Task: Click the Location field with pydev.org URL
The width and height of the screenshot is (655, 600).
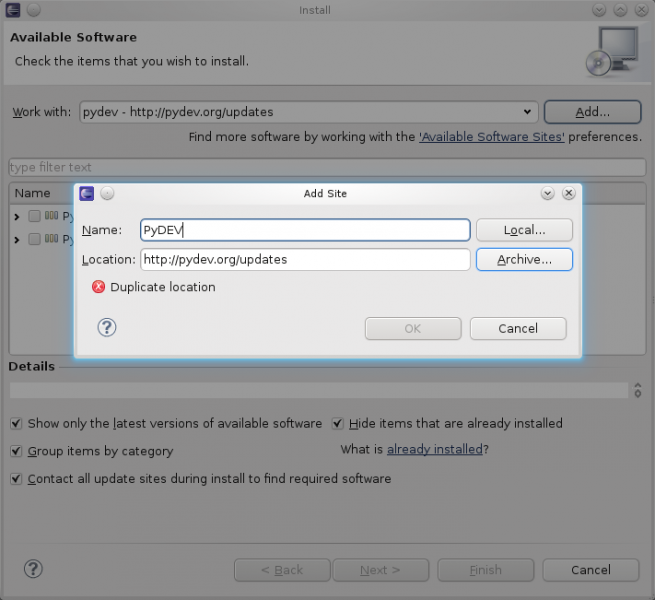Action: 305,259
